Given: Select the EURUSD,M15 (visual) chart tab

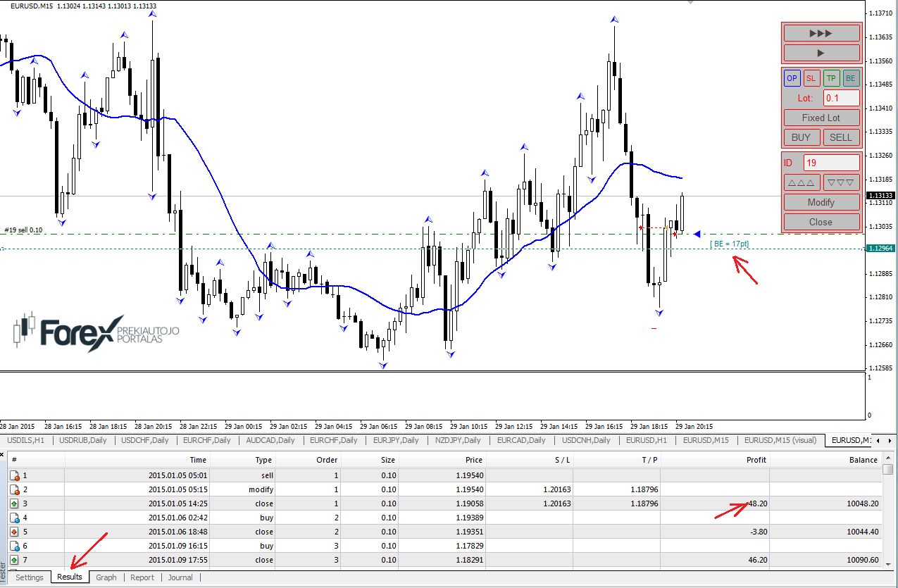Looking at the screenshot, I should (x=780, y=440).
